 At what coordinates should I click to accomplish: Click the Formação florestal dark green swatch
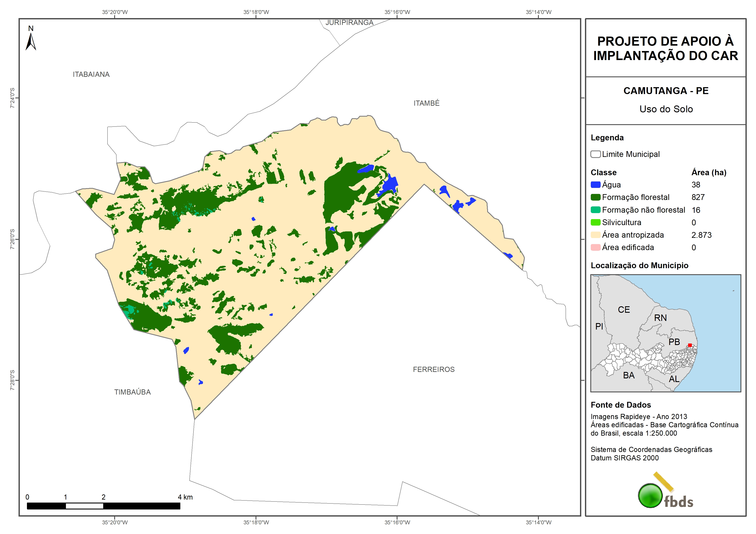coord(595,197)
